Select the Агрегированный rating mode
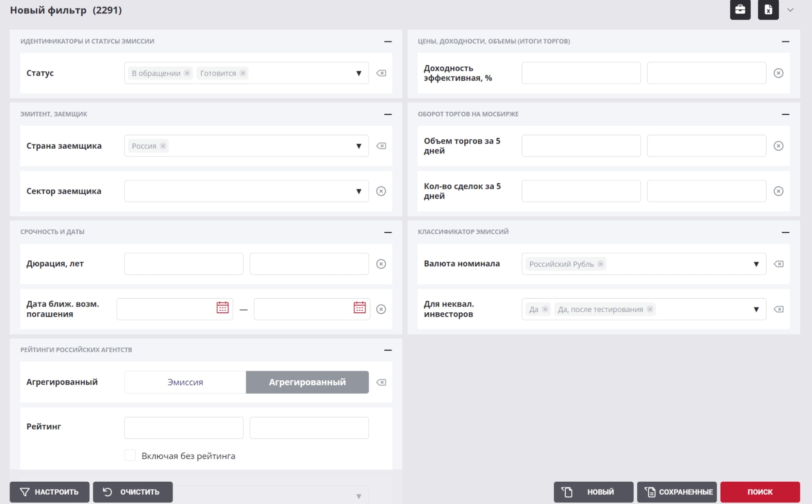Viewport: 812px width, 504px height. tap(307, 382)
